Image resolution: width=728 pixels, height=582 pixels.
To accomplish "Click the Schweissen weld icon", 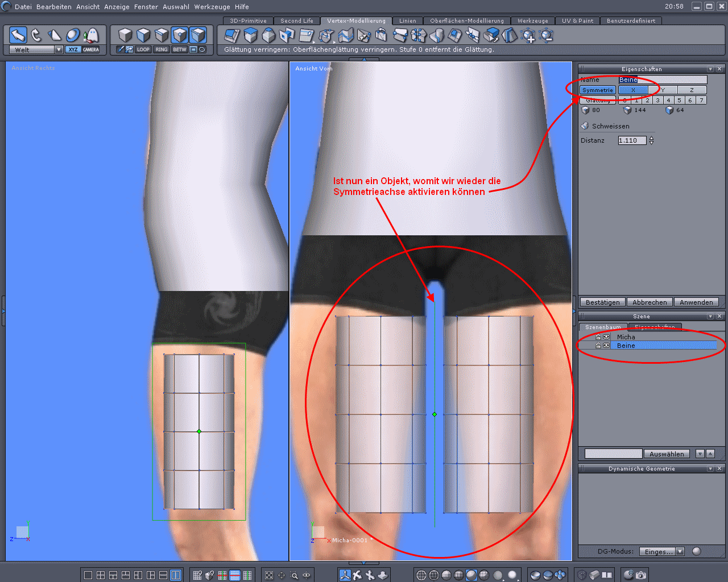I will [585, 126].
